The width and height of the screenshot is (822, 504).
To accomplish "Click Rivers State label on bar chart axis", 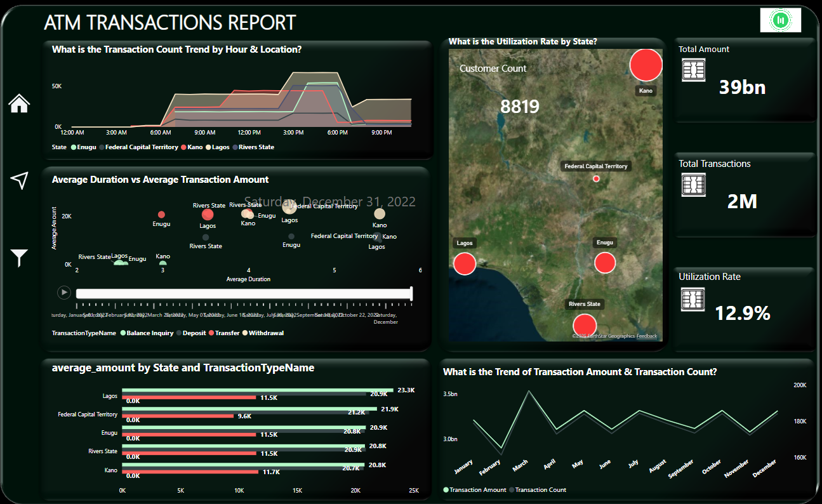I will 103,451.
